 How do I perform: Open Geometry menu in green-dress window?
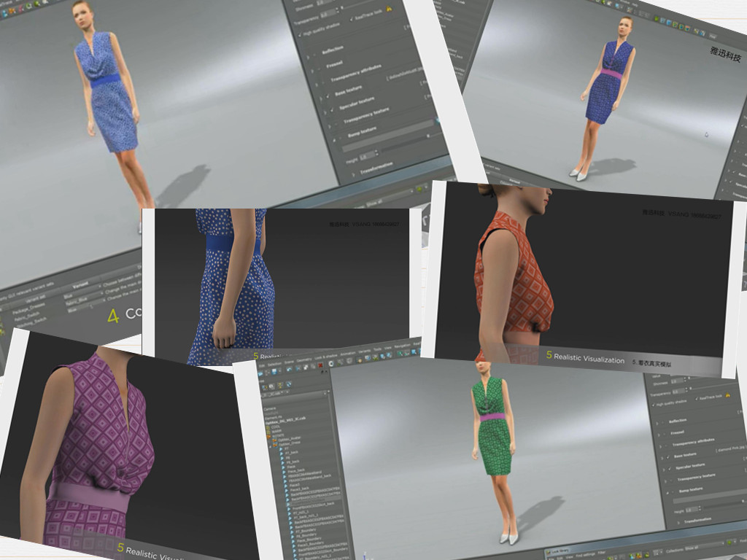[304, 360]
